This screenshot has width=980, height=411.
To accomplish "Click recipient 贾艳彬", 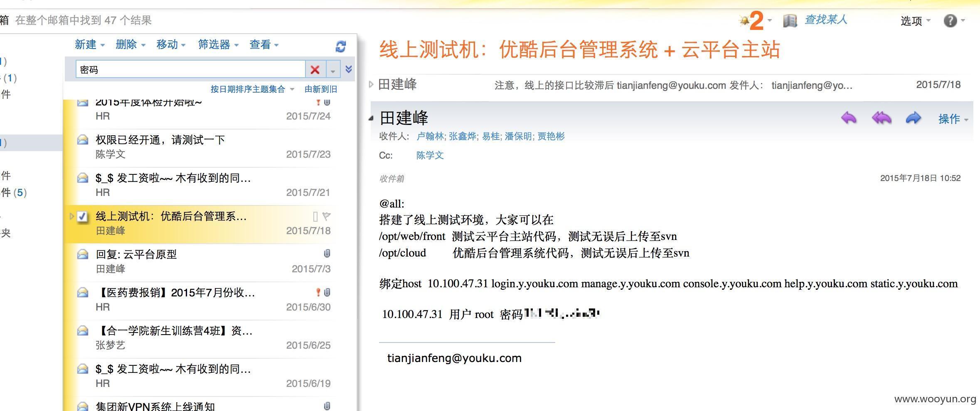I will tap(551, 137).
